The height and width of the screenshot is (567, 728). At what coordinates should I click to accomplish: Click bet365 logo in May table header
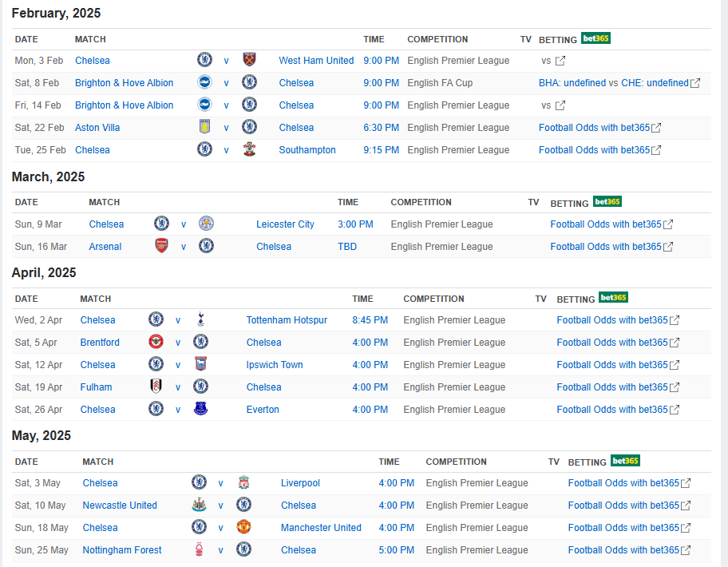[625, 461]
